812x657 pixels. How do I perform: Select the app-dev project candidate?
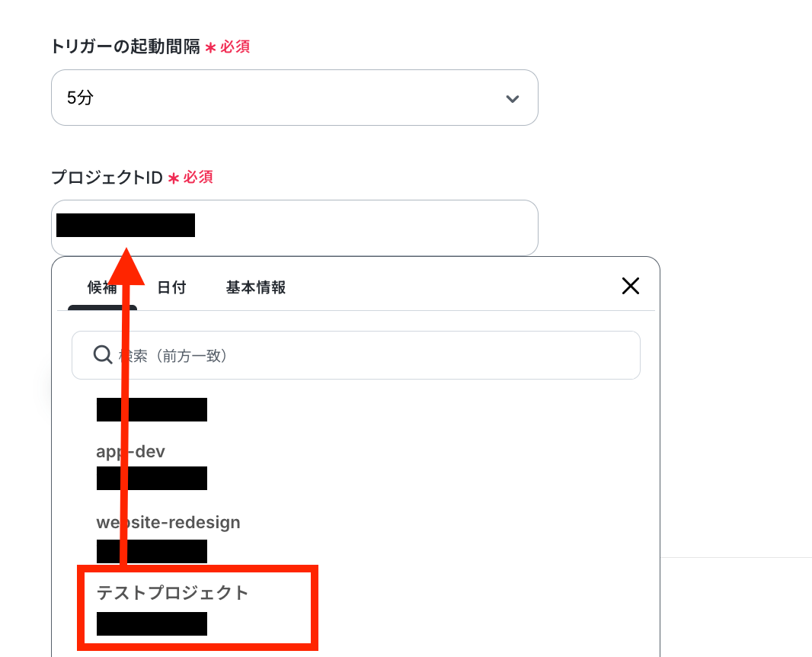pos(130,452)
